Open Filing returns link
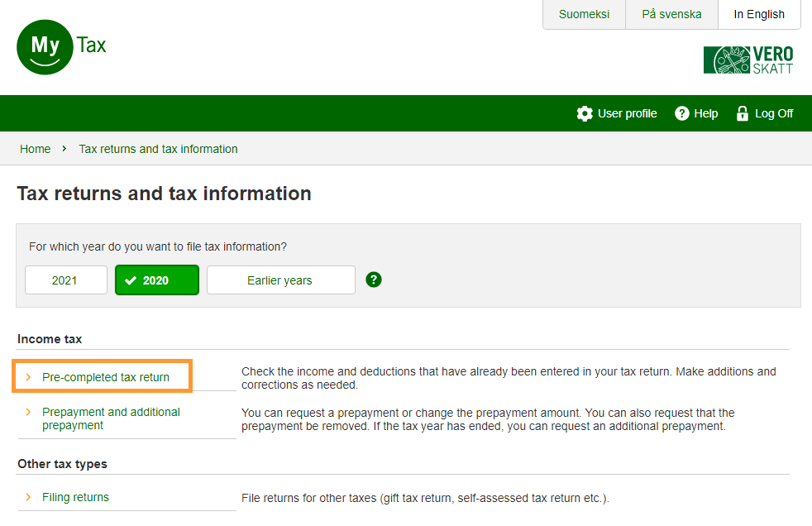 click(x=75, y=497)
